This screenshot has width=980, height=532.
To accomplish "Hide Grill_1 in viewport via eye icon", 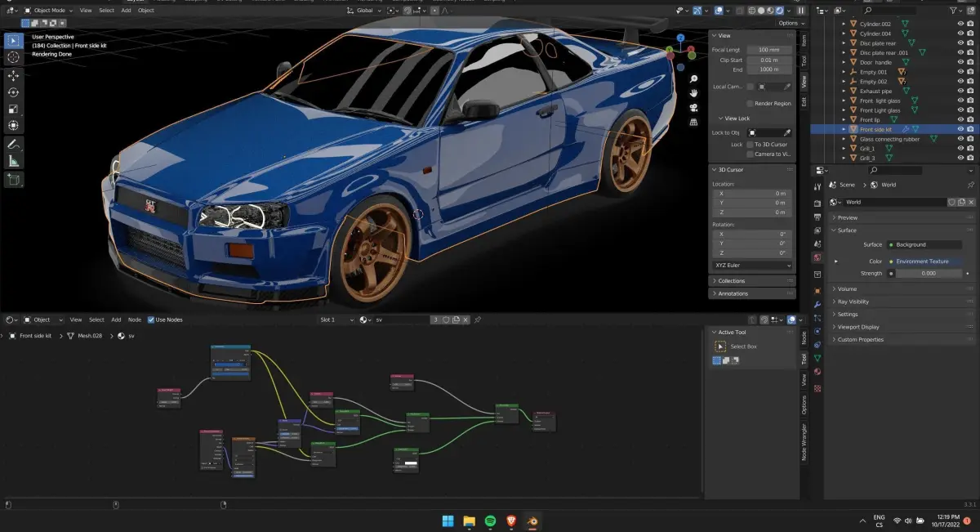I will click(x=960, y=148).
